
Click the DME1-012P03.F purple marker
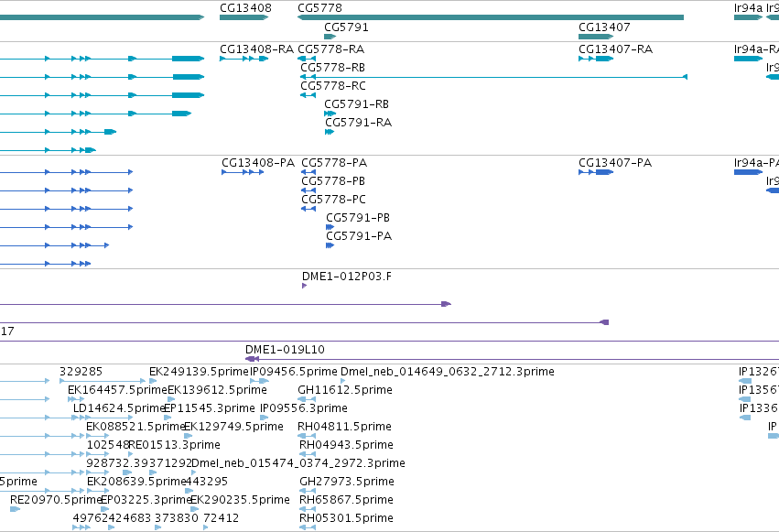click(x=305, y=286)
